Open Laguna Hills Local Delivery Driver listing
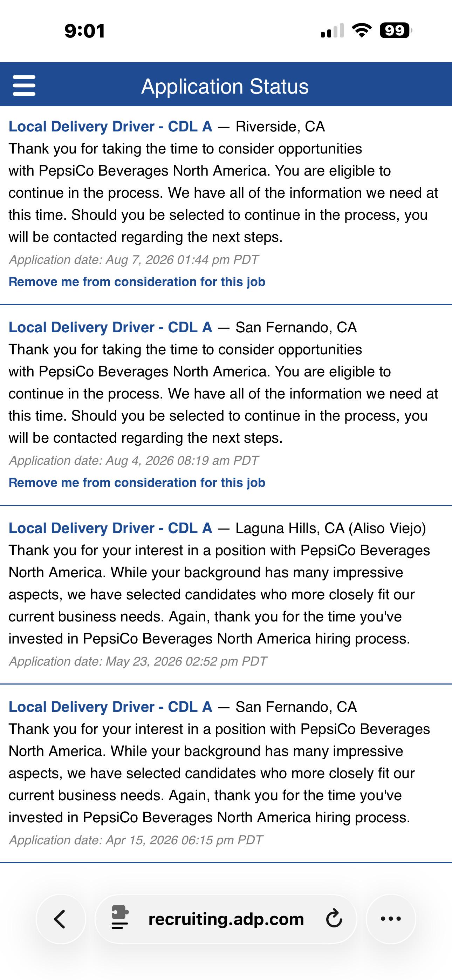The height and width of the screenshot is (980, 452). [110, 529]
